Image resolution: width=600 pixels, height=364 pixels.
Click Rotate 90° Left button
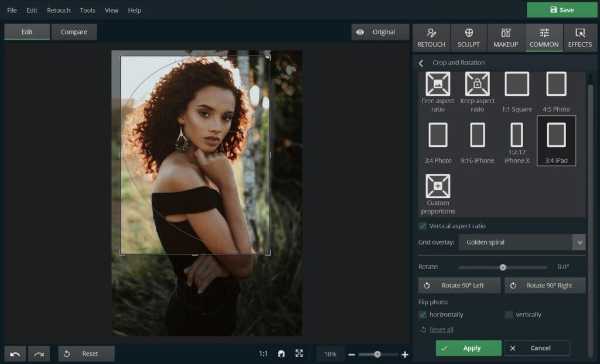[x=459, y=285]
